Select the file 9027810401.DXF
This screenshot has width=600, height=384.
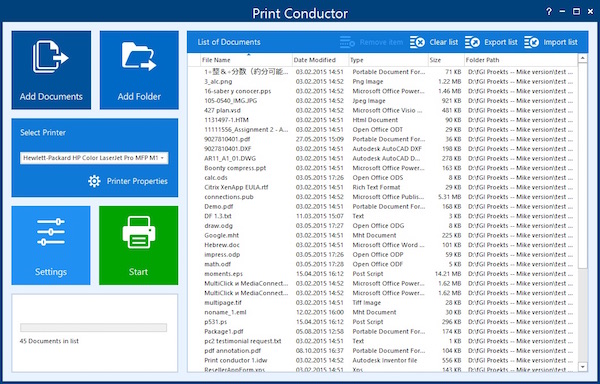coord(228,149)
